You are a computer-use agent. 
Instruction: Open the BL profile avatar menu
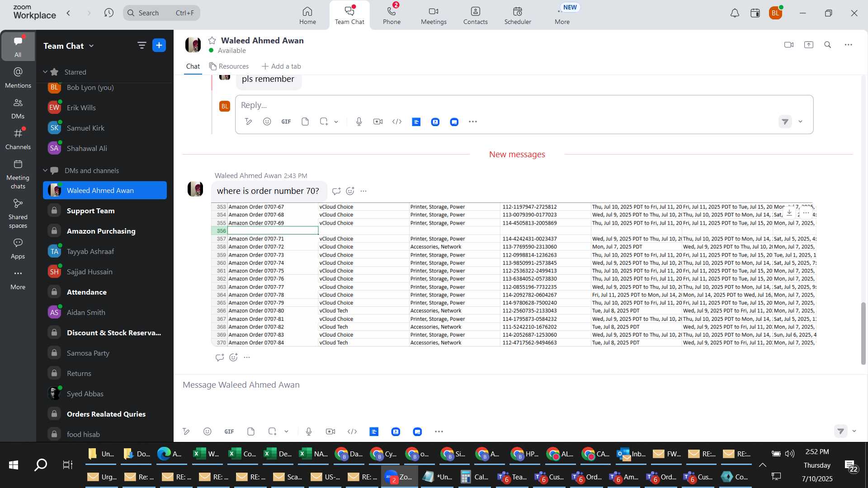pos(776,13)
